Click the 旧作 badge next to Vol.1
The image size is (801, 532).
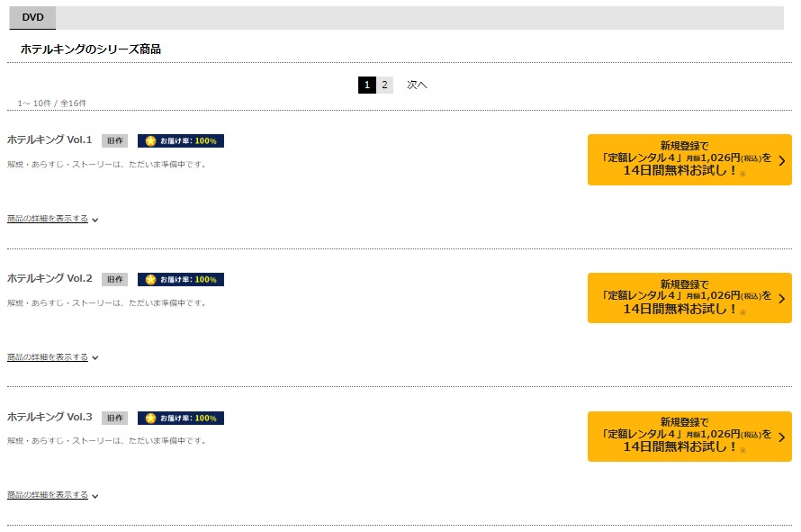pos(114,140)
